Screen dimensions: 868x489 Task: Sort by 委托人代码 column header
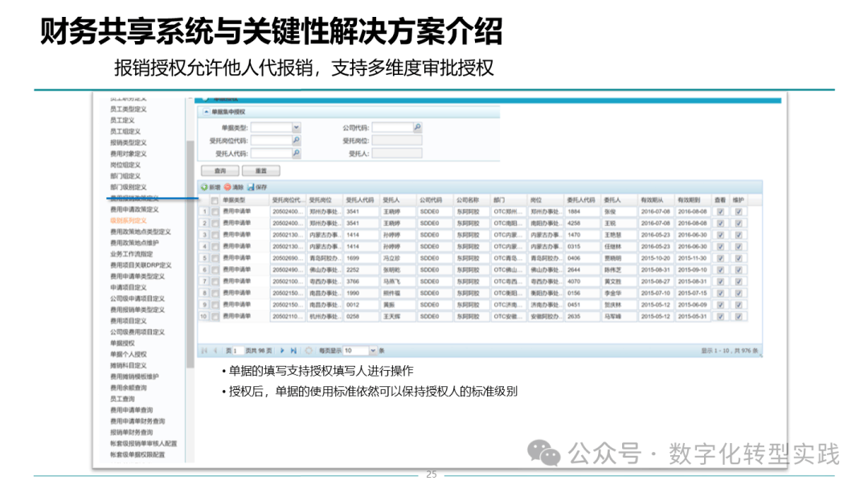pyautogui.click(x=583, y=200)
